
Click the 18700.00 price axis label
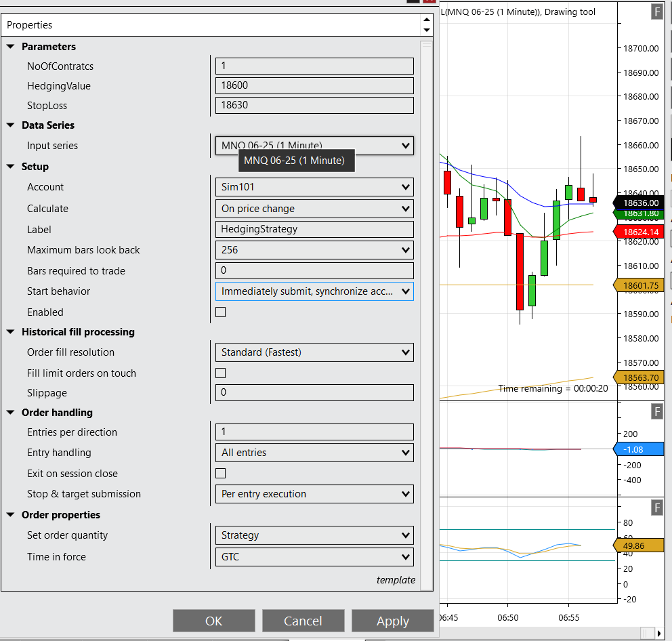[x=641, y=49]
